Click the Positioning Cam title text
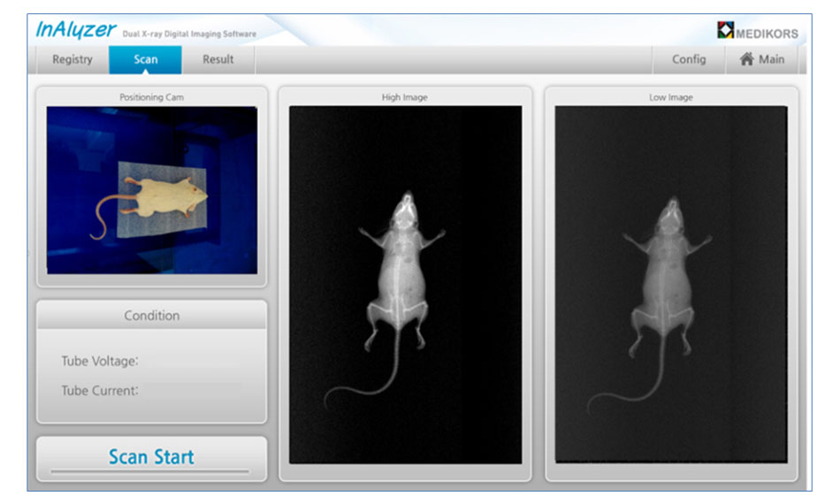This screenshot has height=504, width=840. click(151, 97)
